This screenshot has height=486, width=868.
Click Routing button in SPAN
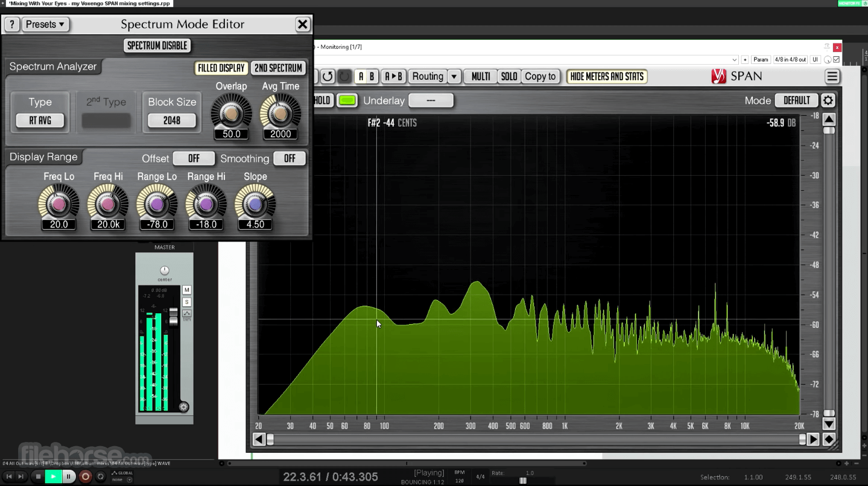(x=428, y=77)
